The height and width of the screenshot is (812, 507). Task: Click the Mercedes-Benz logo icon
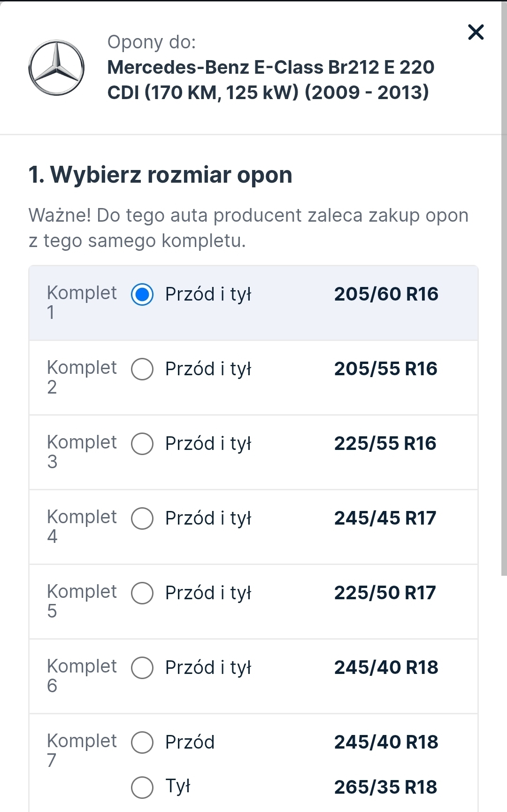[56, 68]
